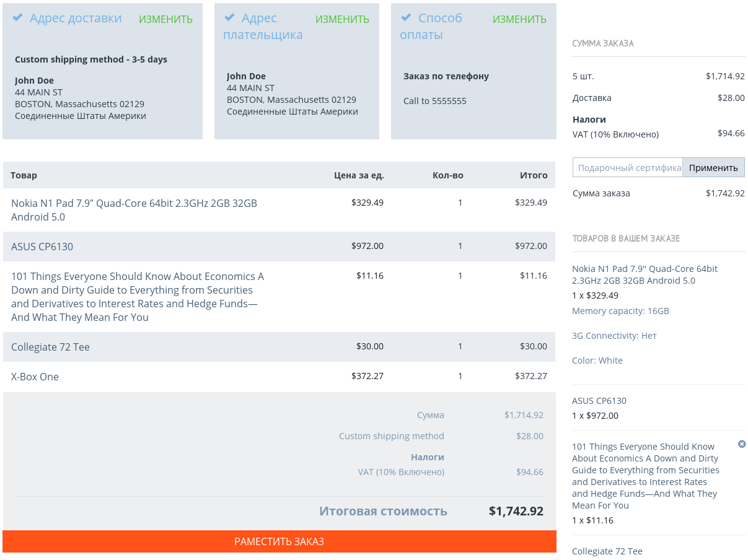748x560 pixels.
Task: Click Memory capacity: 16GB option text
Action: (620, 311)
